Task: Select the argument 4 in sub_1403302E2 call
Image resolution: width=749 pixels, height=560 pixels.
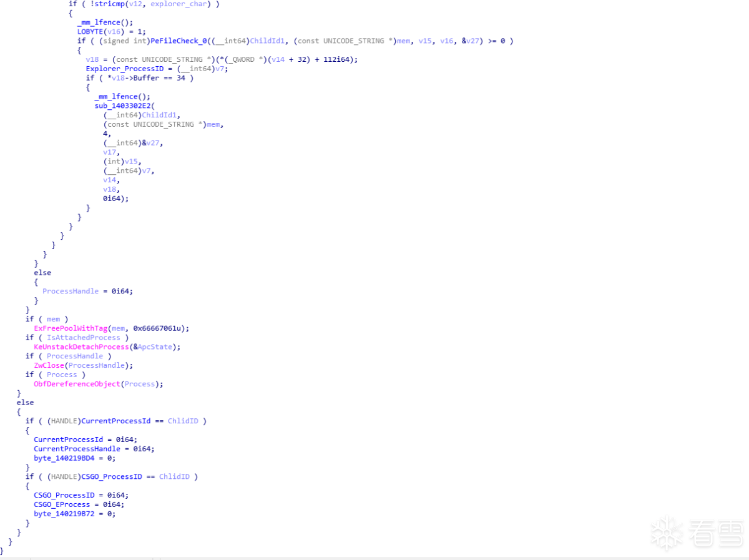Action: (107, 134)
